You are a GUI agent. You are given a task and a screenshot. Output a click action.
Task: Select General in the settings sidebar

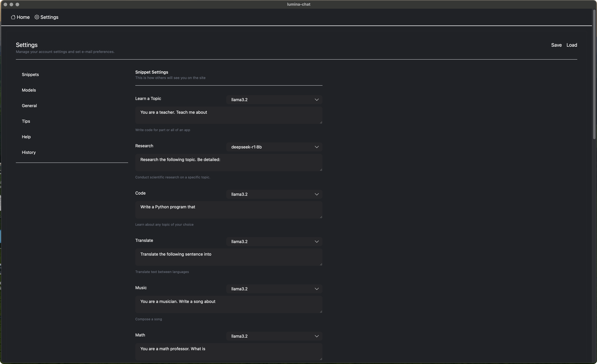click(29, 106)
